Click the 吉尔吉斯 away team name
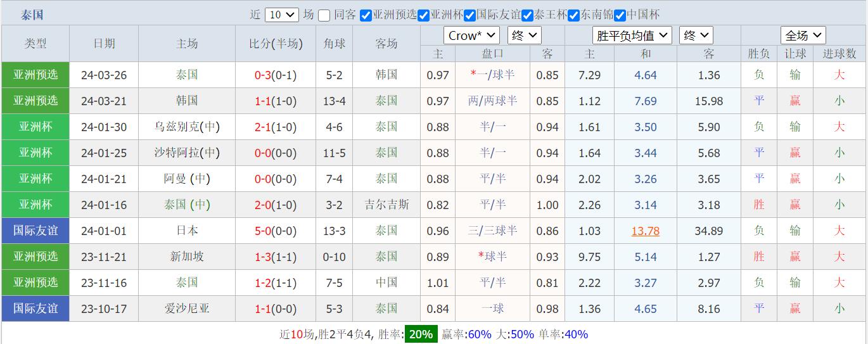The image size is (868, 344). click(x=386, y=205)
